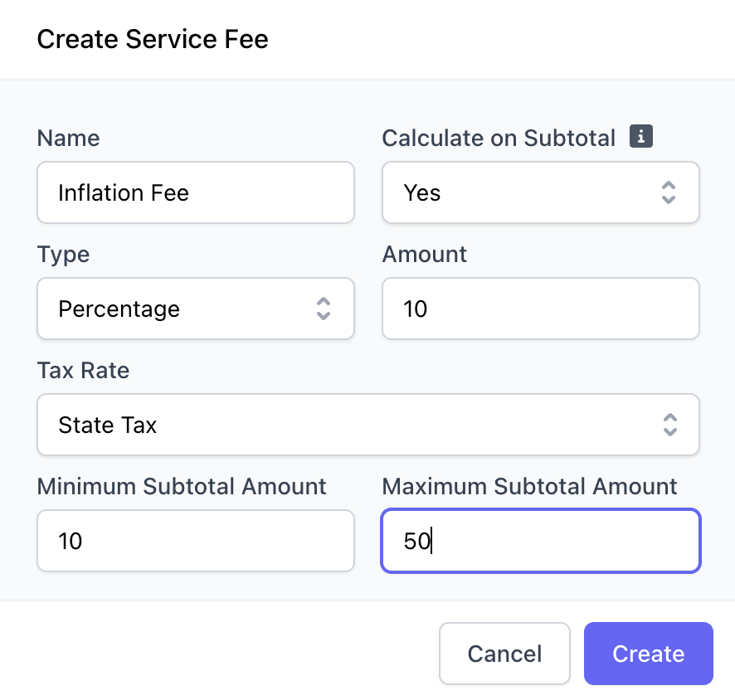Viewport: 735px width, 700px height.
Task: Click the chevron arrows in Tax Rate select
Action: click(x=669, y=425)
